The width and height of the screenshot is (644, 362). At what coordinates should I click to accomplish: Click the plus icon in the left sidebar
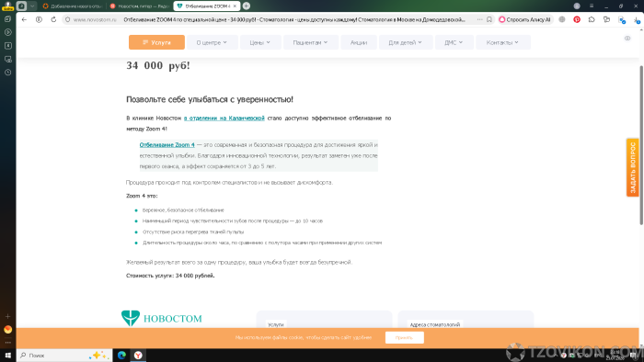pos(7,316)
